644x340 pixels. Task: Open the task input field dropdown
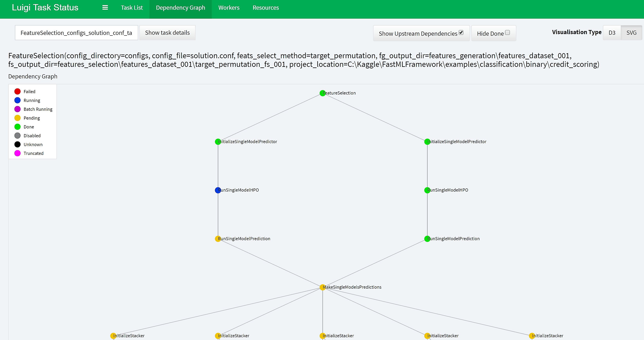point(76,32)
